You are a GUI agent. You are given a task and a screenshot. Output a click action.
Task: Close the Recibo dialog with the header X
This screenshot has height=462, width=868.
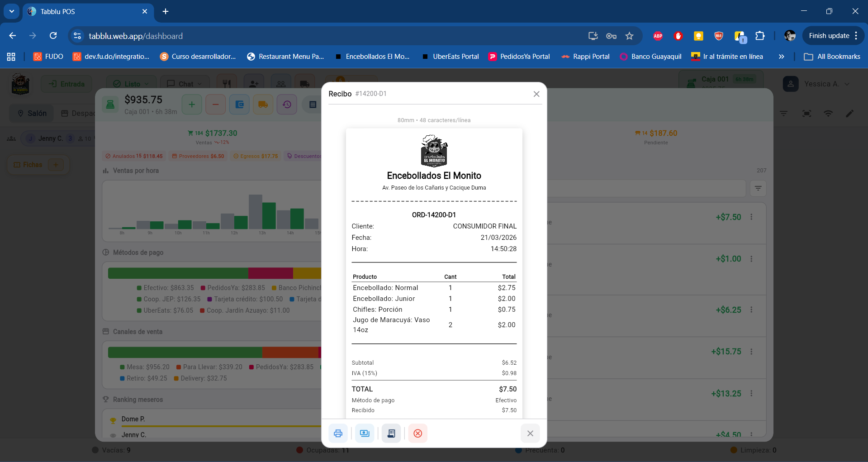click(x=536, y=94)
